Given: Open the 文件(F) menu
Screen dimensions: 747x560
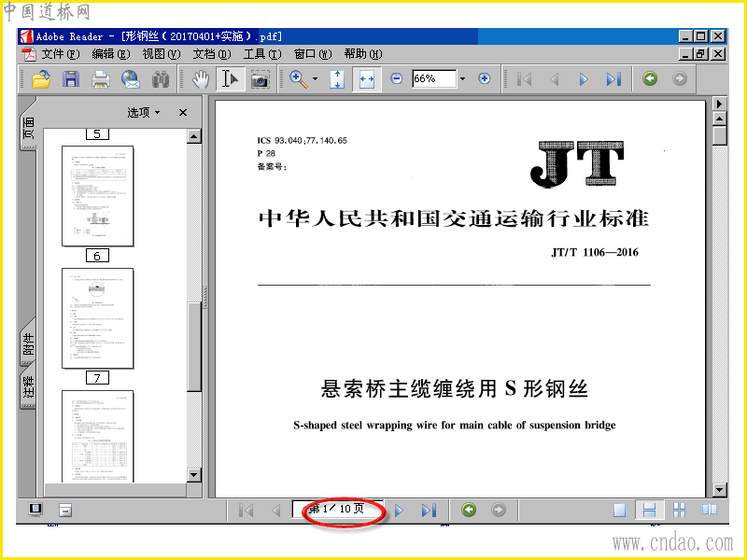Looking at the screenshot, I should 61,54.
